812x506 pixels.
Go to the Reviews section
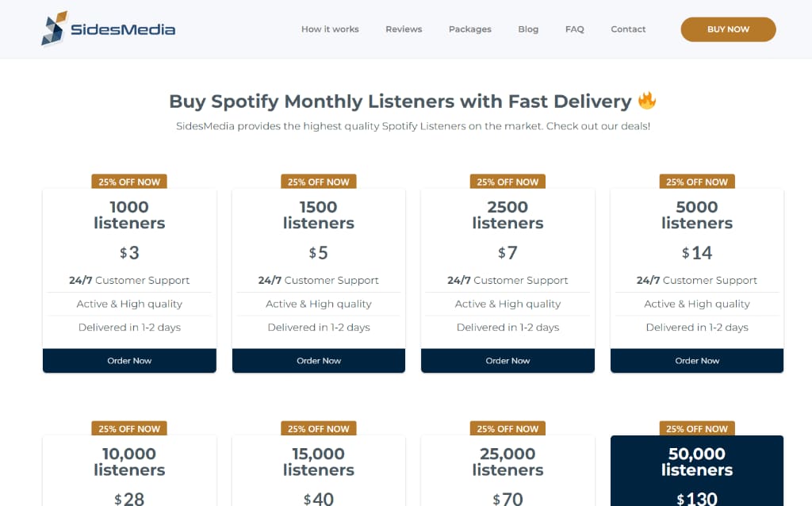click(404, 29)
